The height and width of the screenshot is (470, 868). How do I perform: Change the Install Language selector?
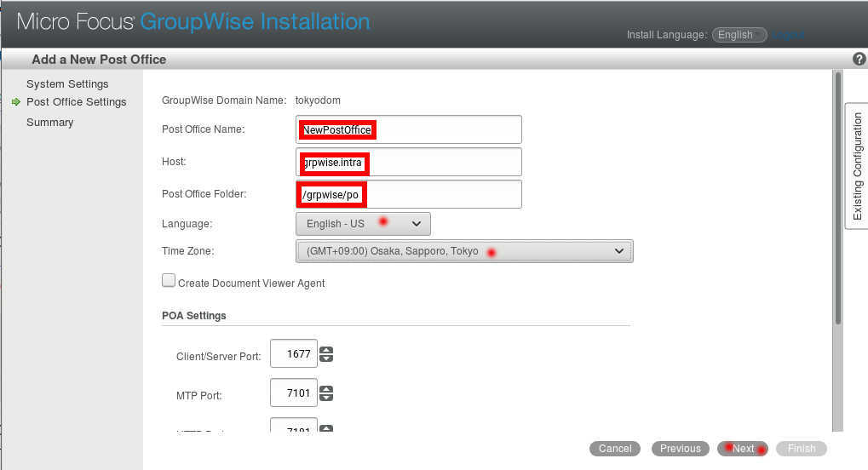pyautogui.click(x=739, y=35)
